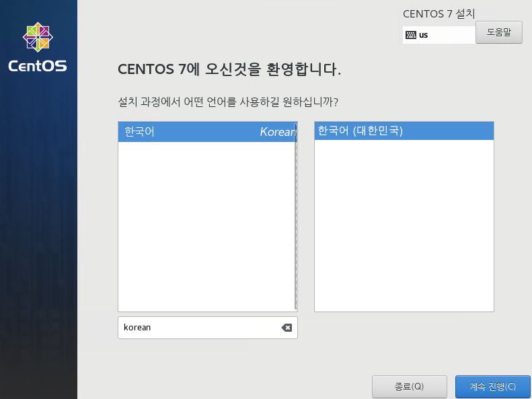The height and width of the screenshot is (399, 532).
Task: Select 한국어 Korean in the language list
Action: 206,132
